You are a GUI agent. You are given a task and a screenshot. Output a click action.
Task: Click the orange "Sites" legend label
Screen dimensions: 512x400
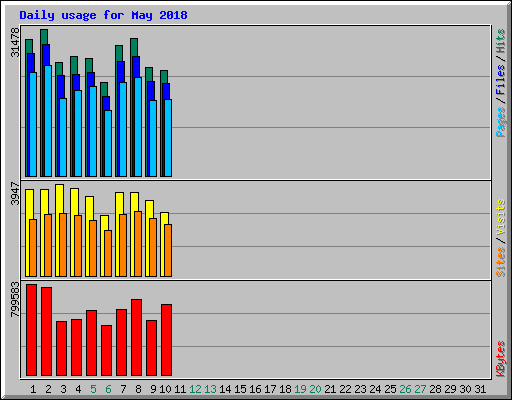point(500,262)
